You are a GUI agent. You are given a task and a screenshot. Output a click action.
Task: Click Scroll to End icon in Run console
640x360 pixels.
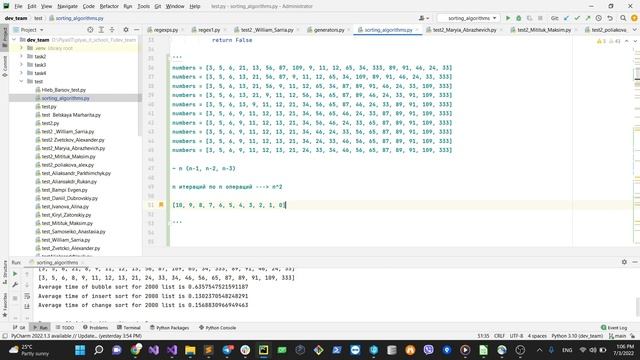pyautogui.click(x=27, y=306)
